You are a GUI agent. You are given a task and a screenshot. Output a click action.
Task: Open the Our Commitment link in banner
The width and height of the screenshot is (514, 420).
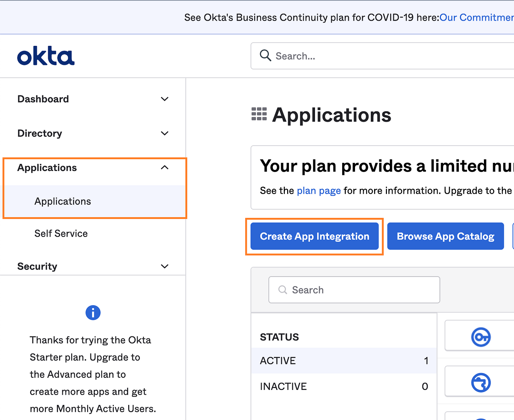point(477,18)
